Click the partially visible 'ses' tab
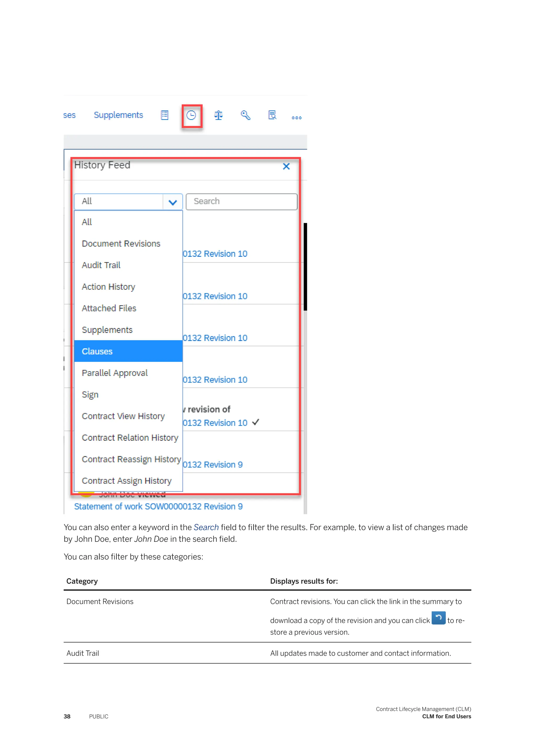The image size is (535, 756). [69, 115]
